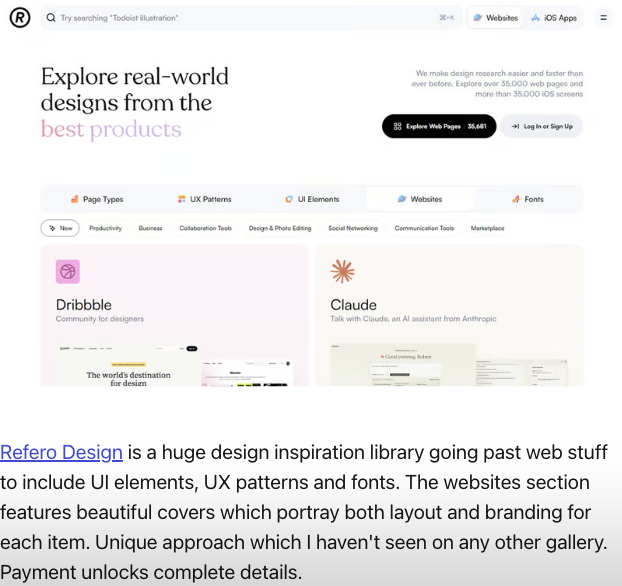Click planet icon in top-bar Websites toggle
Viewport: 622px width, 586px height.
478,18
